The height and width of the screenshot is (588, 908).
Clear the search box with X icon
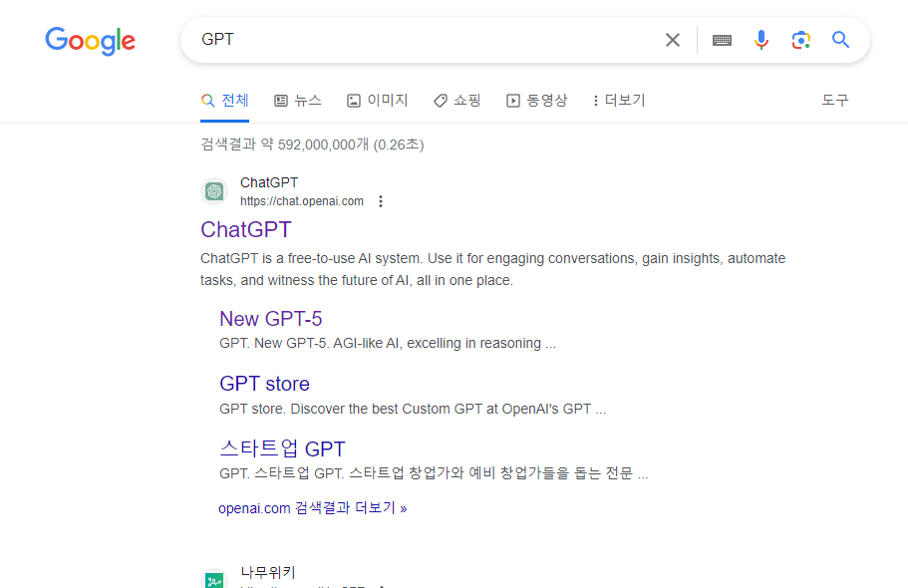[x=673, y=40]
